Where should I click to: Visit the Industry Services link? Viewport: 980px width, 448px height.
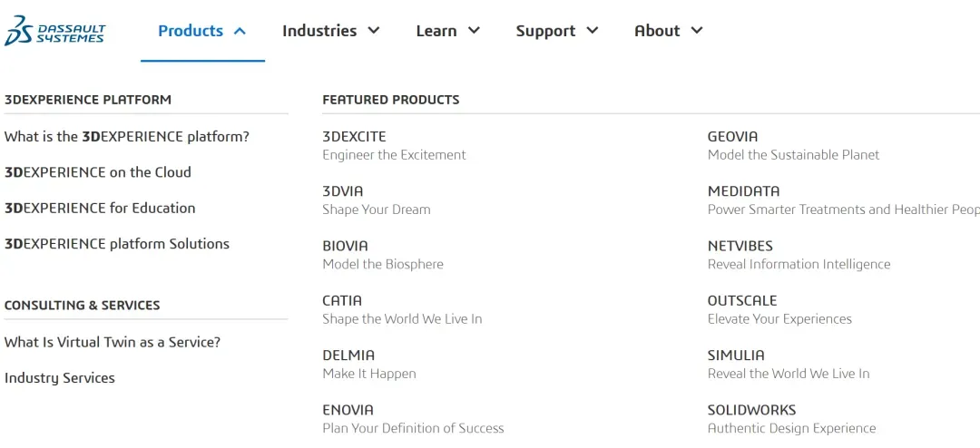(x=60, y=378)
